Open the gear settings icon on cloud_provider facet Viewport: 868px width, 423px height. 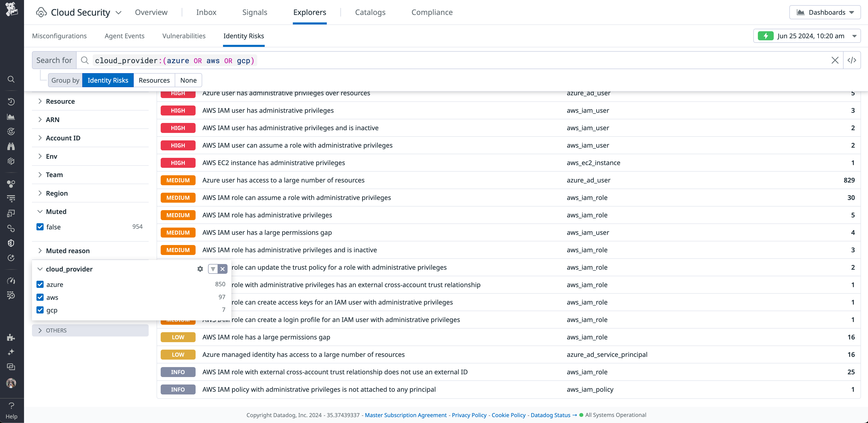point(200,269)
